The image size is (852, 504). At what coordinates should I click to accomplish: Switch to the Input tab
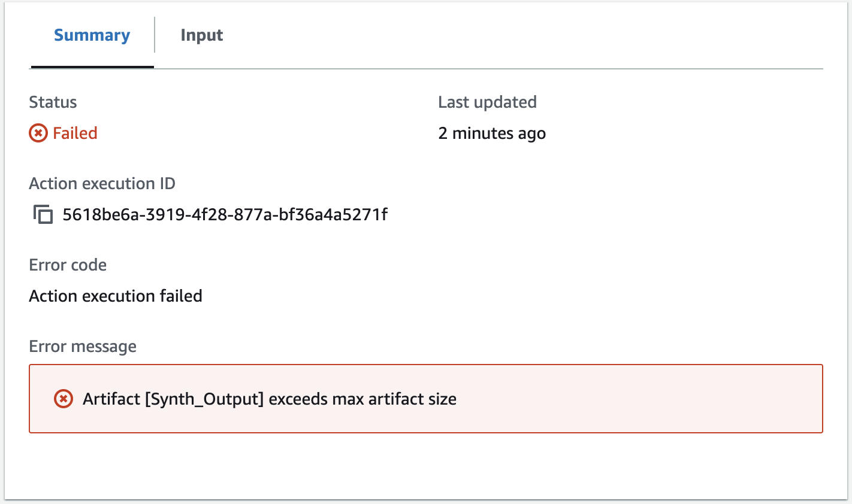[x=201, y=35]
